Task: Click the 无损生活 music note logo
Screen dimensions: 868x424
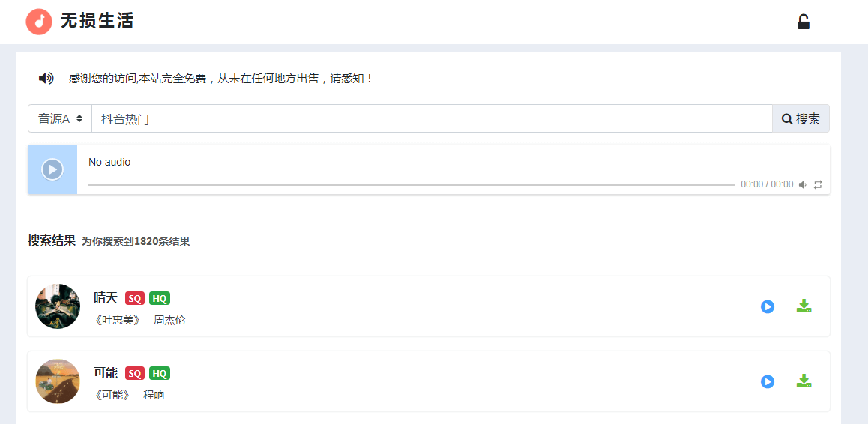Action: 39,22
